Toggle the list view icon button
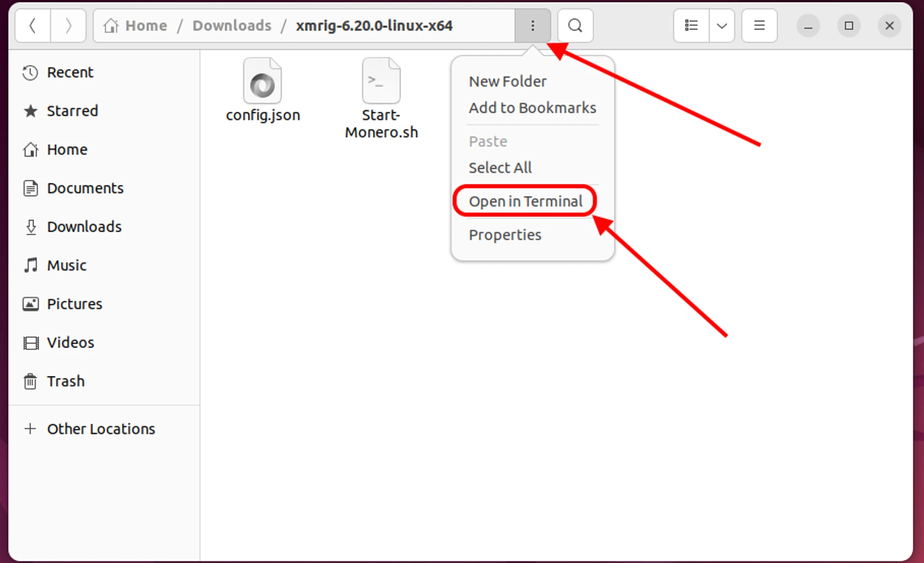The image size is (924, 563). click(x=691, y=26)
